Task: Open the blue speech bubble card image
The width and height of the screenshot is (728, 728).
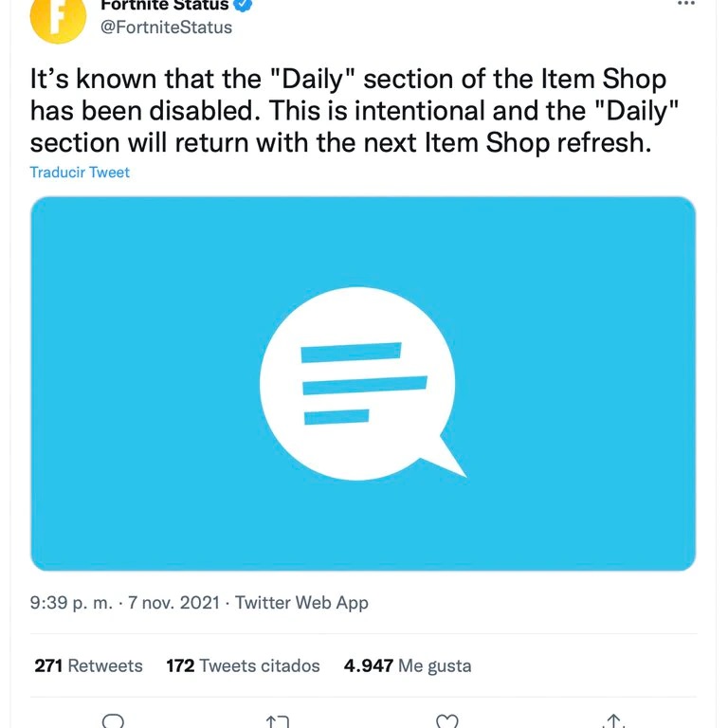Action: tap(363, 384)
